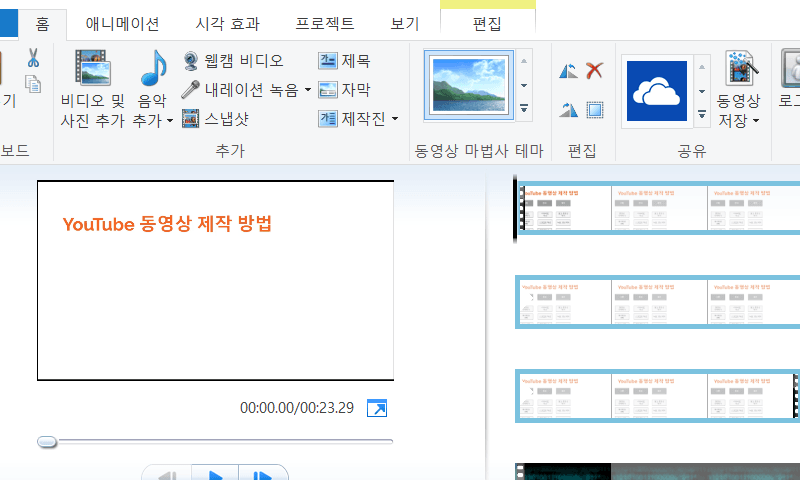Select the landscape AutoMovie theme thumbnail

(469, 85)
